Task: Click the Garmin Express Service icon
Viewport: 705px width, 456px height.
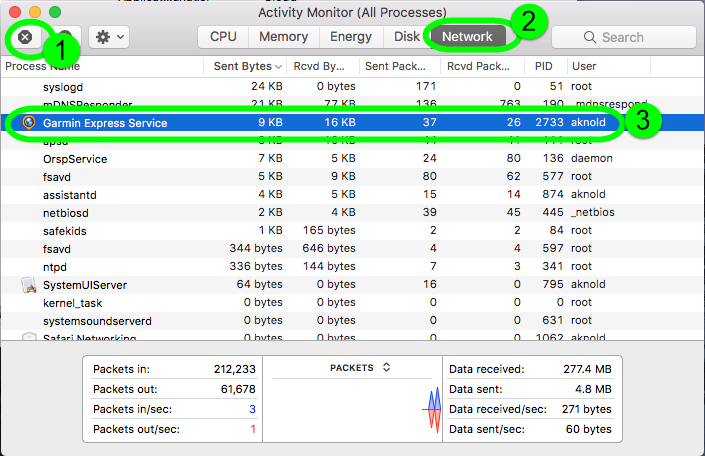Action: pos(29,123)
